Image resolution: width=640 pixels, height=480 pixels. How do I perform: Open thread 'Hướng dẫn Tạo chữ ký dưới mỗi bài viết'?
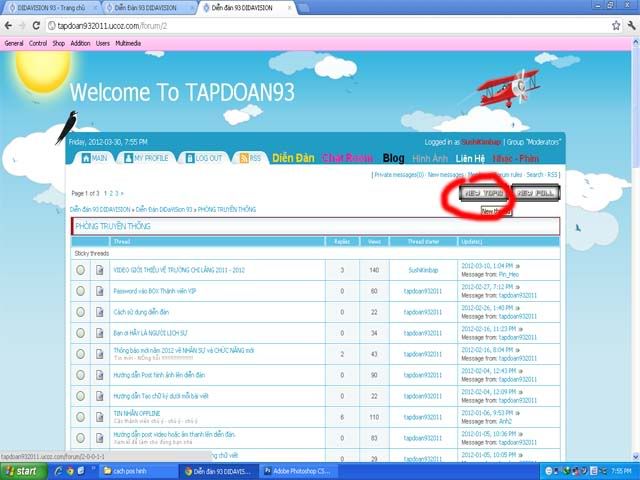click(x=160, y=396)
